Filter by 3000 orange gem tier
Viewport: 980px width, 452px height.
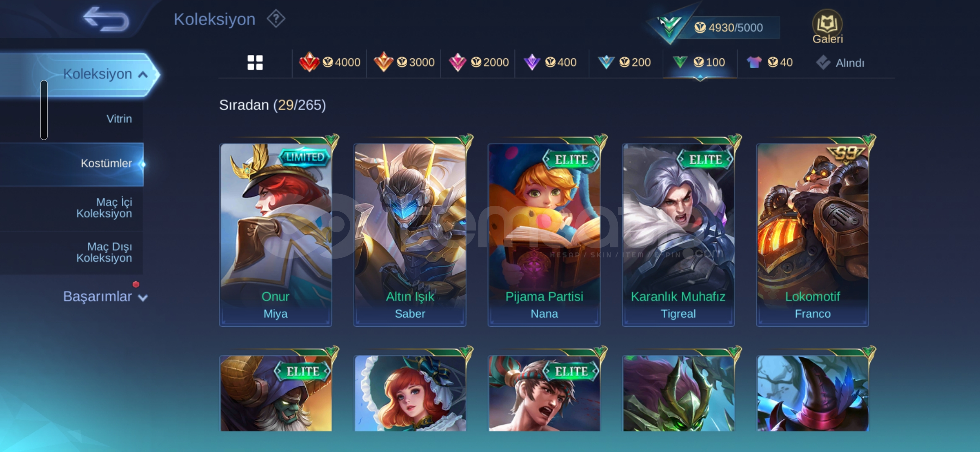[404, 62]
